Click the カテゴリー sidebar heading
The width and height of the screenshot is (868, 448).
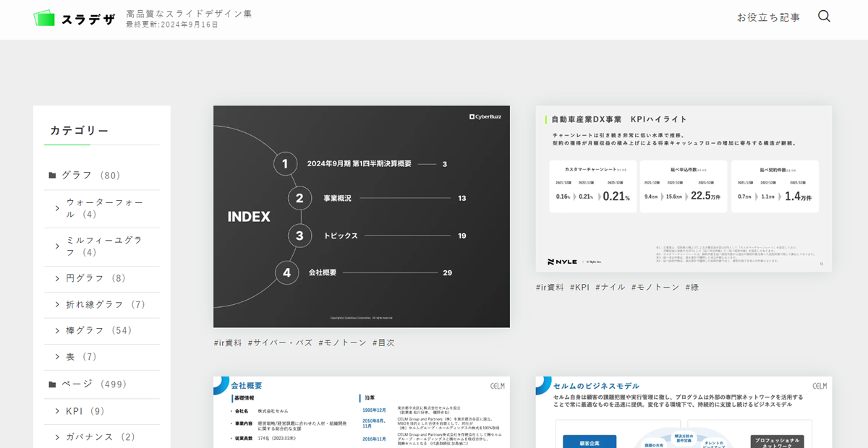point(80,131)
